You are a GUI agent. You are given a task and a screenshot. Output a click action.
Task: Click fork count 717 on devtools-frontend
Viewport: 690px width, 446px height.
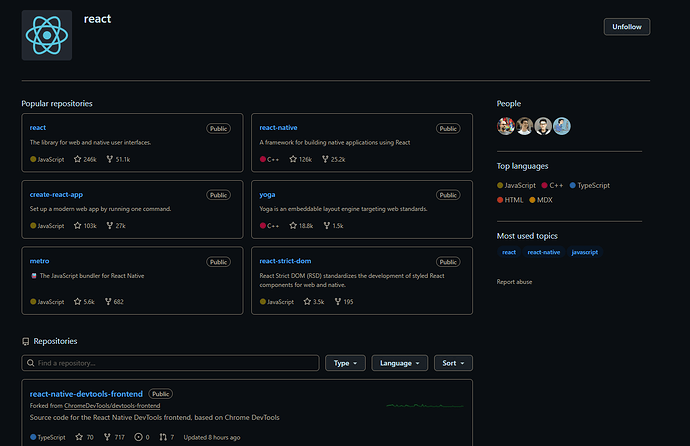point(114,437)
